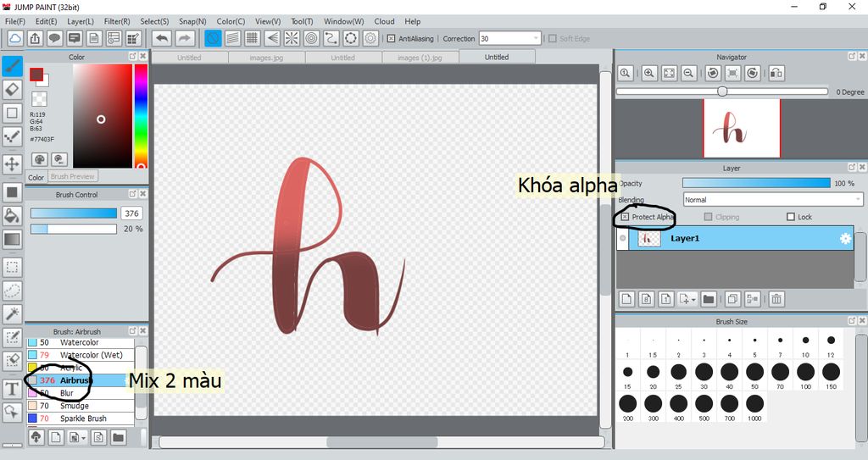
Task: Open Blending mode Normal dropdown
Action: [773, 200]
